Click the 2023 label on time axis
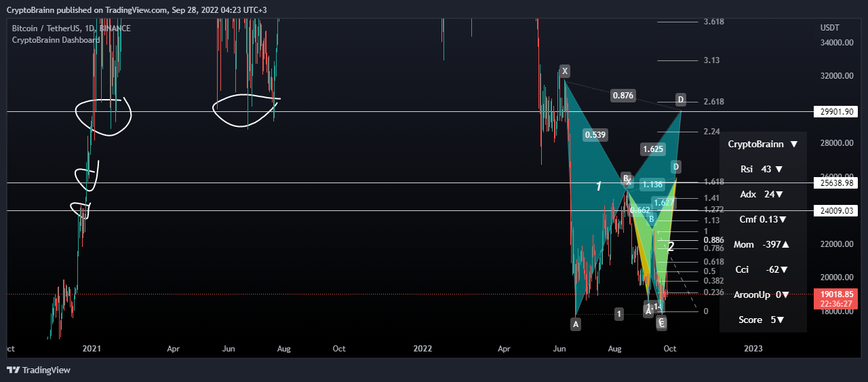This screenshot has width=868, height=382. click(753, 349)
